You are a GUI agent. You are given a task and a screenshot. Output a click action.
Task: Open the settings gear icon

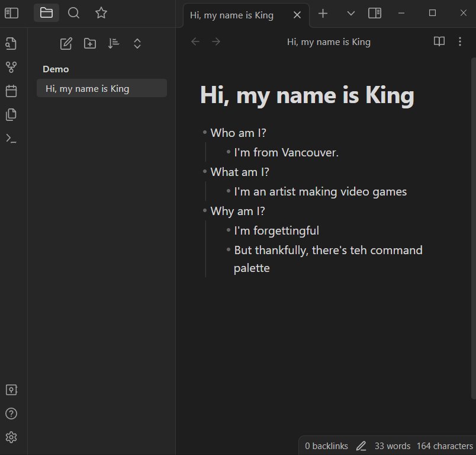(11, 437)
